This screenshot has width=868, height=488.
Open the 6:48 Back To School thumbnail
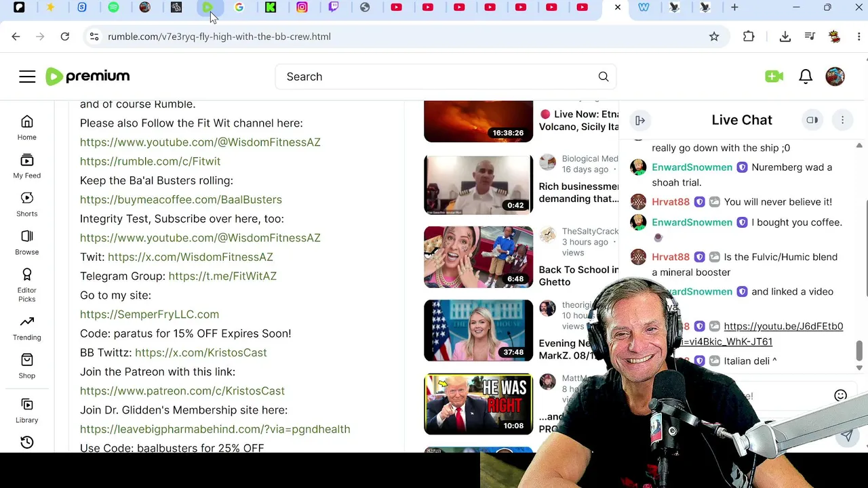[x=478, y=257]
